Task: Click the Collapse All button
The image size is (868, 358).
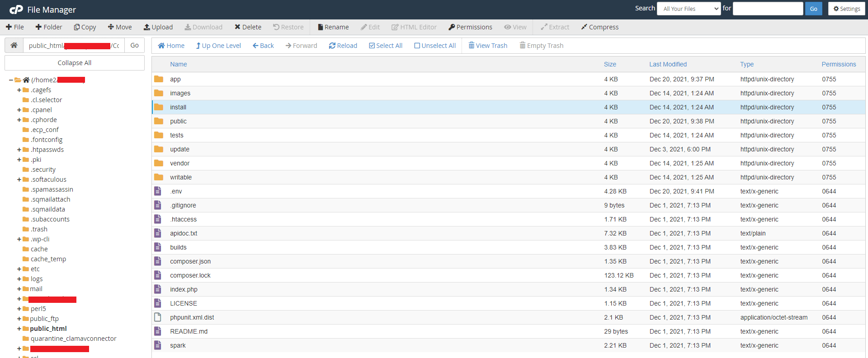Action: pos(75,63)
